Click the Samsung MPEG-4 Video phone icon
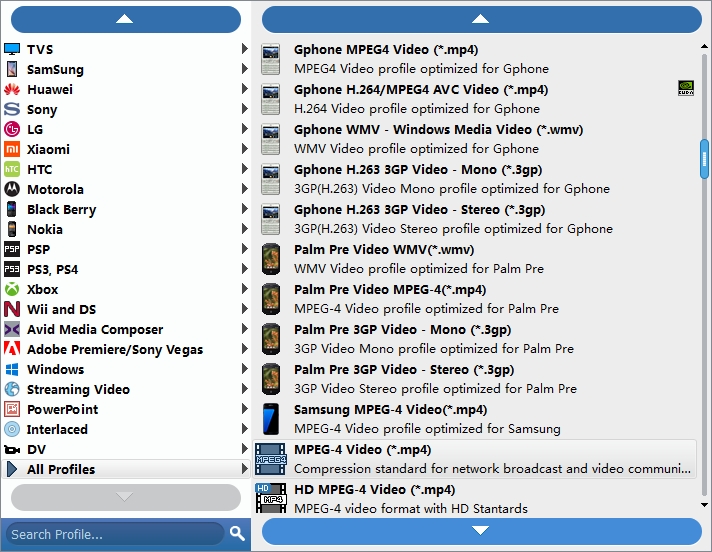The width and height of the screenshot is (712, 552). 271,419
